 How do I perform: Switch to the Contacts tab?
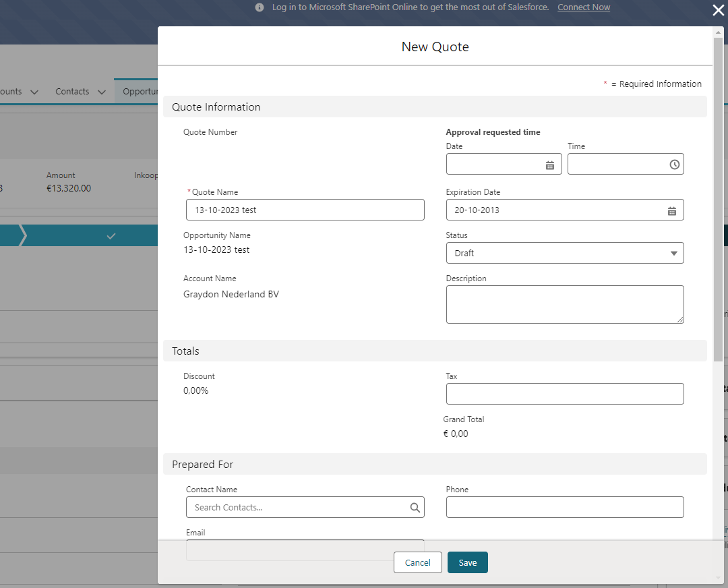(x=72, y=91)
